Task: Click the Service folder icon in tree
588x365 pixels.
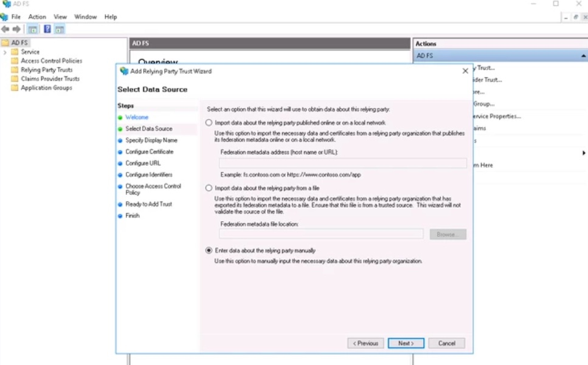Action: coord(15,52)
